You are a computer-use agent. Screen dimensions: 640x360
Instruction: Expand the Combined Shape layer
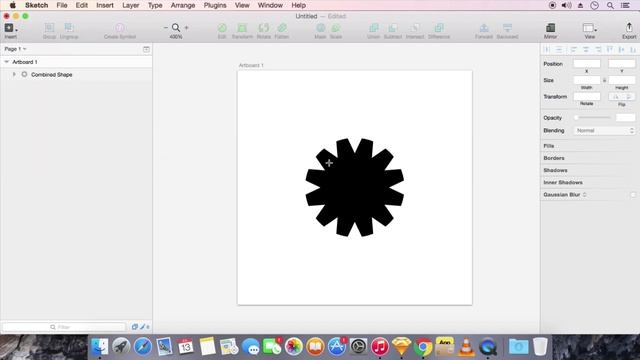tap(14, 75)
